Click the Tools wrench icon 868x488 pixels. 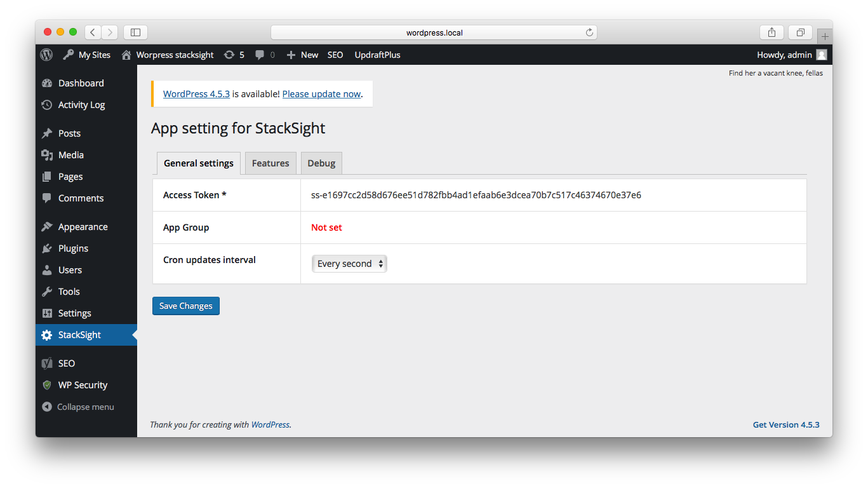click(47, 292)
